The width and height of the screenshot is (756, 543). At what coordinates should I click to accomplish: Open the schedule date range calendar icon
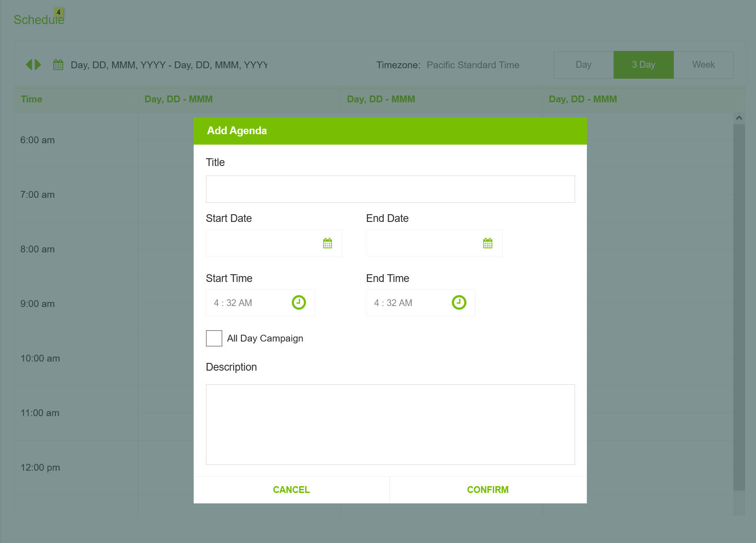58,65
